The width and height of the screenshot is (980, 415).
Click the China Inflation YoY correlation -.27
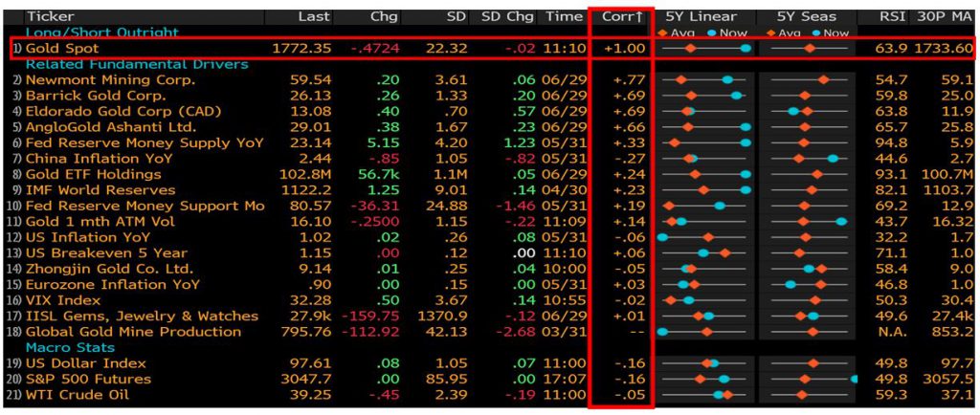click(x=631, y=159)
